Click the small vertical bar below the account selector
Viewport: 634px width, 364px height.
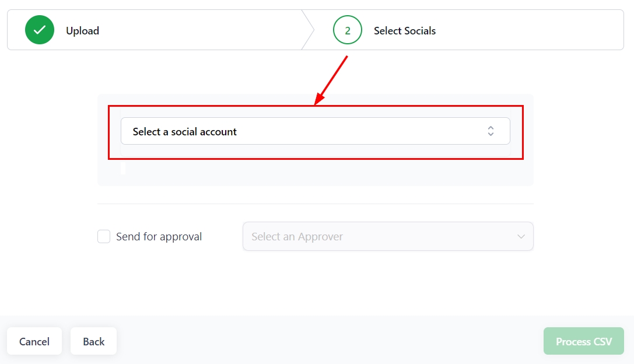pyautogui.click(x=122, y=168)
